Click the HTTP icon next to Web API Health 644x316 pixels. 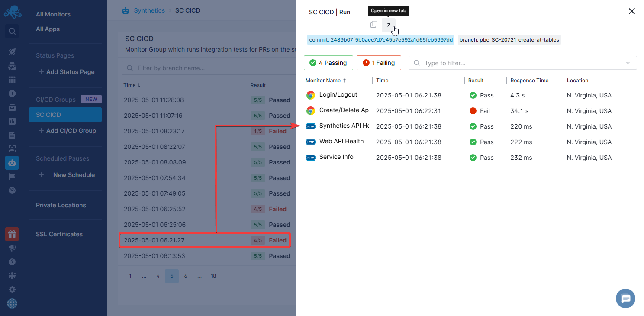(310, 142)
